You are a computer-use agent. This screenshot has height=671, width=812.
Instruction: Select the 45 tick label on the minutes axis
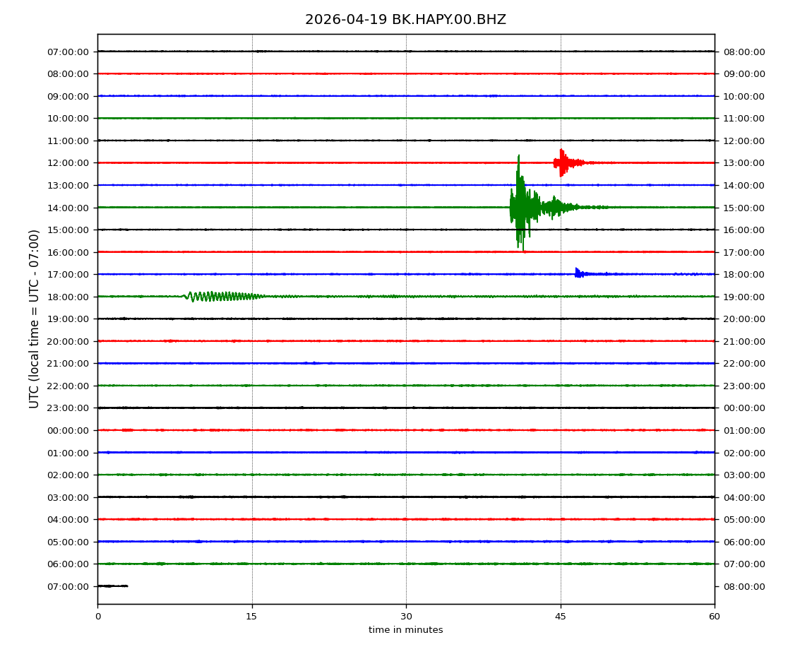[561, 617]
